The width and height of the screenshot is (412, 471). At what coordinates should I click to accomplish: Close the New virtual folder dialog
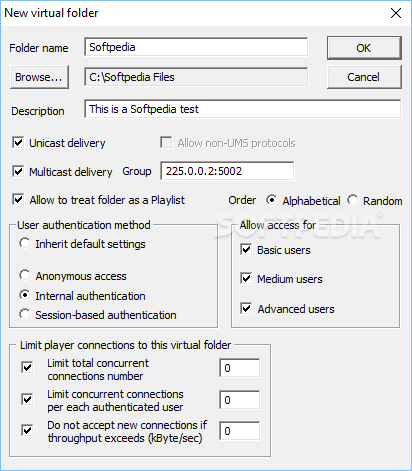pos(396,13)
